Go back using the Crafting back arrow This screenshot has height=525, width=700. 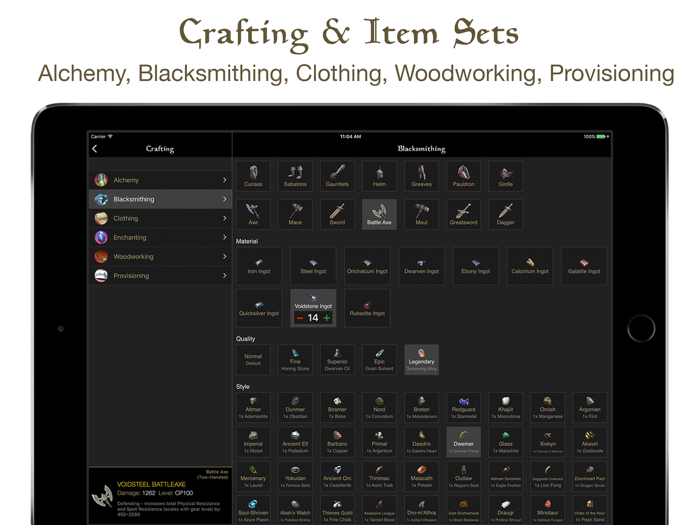95,149
